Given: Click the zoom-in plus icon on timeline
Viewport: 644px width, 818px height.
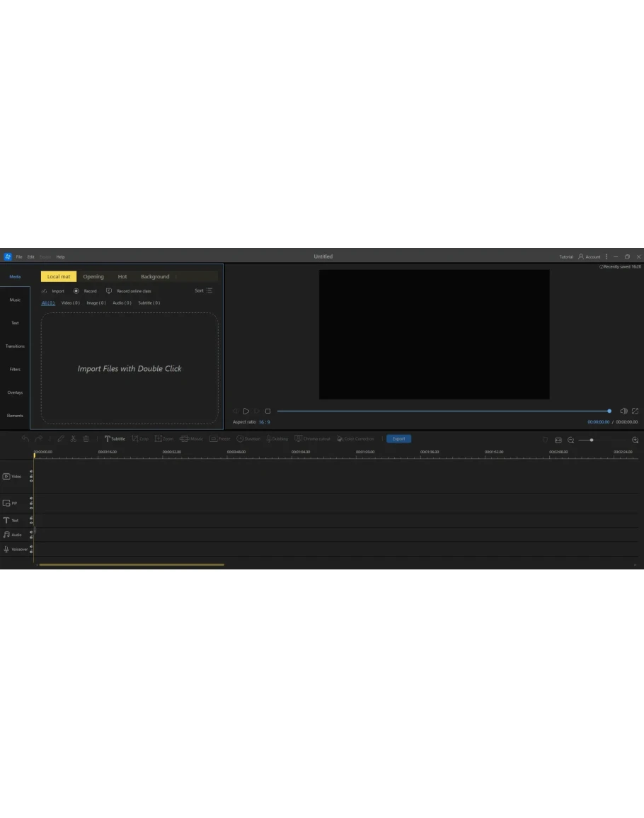Looking at the screenshot, I should 635,440.
